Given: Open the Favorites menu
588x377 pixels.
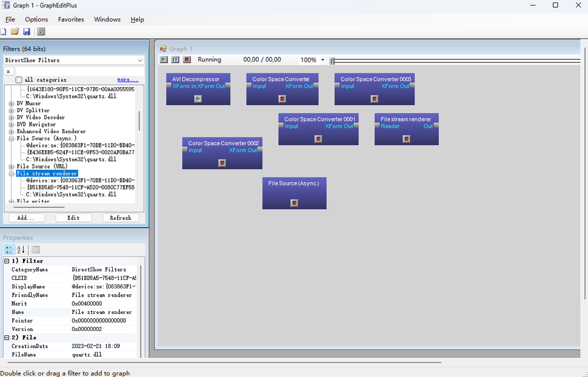Looking at the screenshot, I should click(x=71, y=20).
